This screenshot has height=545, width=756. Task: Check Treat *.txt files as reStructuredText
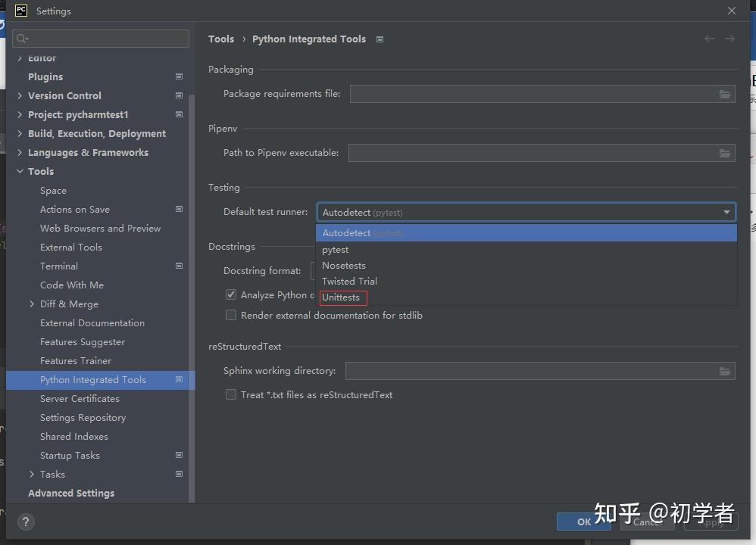click(231, 394)
